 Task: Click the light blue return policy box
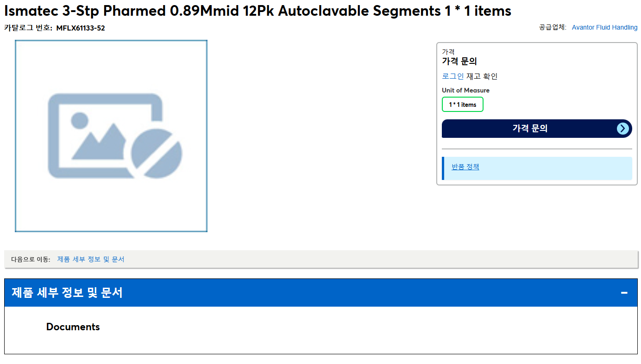(537, 168)
